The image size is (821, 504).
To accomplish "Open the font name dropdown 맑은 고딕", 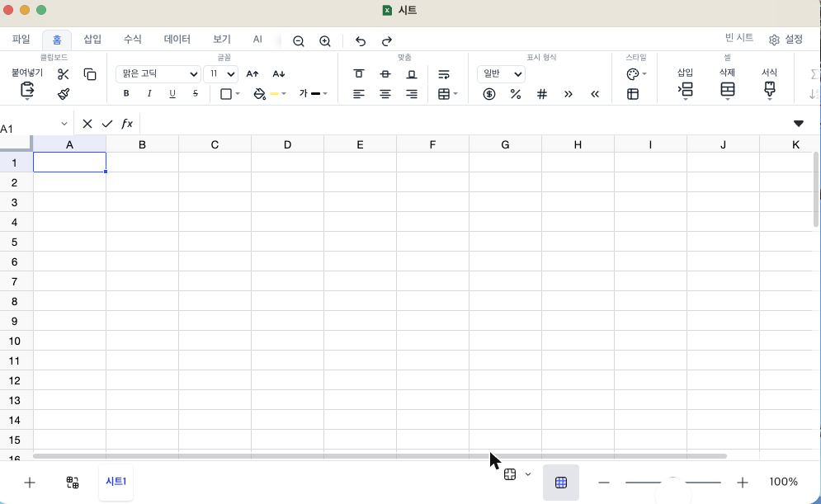I will (x=158, y=73).
